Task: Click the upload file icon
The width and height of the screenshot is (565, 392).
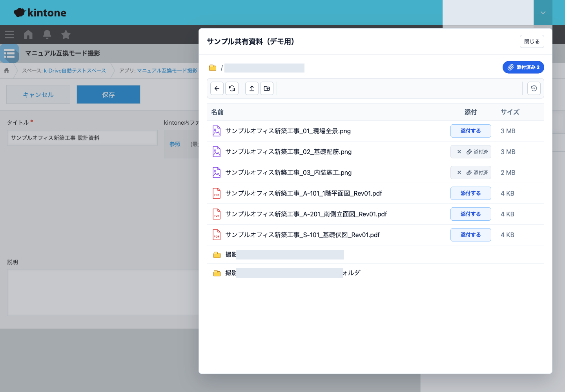Action: (252, 89)
